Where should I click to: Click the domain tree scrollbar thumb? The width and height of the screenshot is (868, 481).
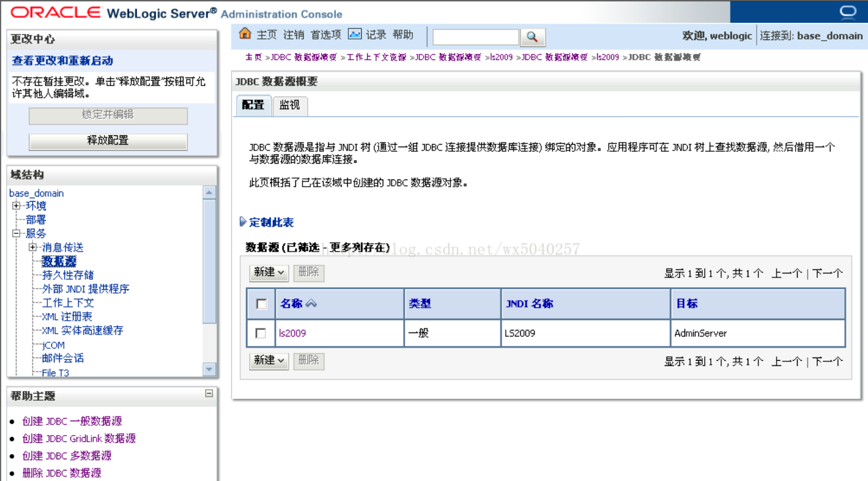210,262
